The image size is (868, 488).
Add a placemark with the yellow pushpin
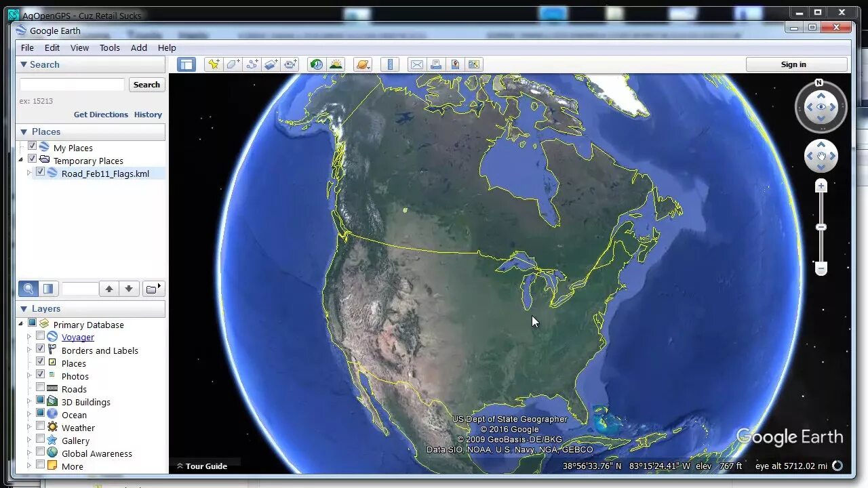pyautogui.click(x=214, y=64)
